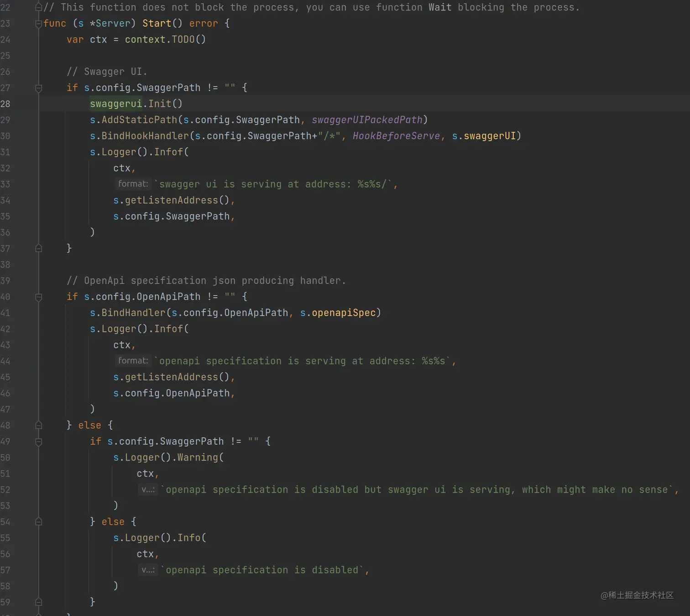Image resolution: width=690 pixels, height=616 pixels.
Task: Click line number 41 in the gutter
Action: (5, 313)
